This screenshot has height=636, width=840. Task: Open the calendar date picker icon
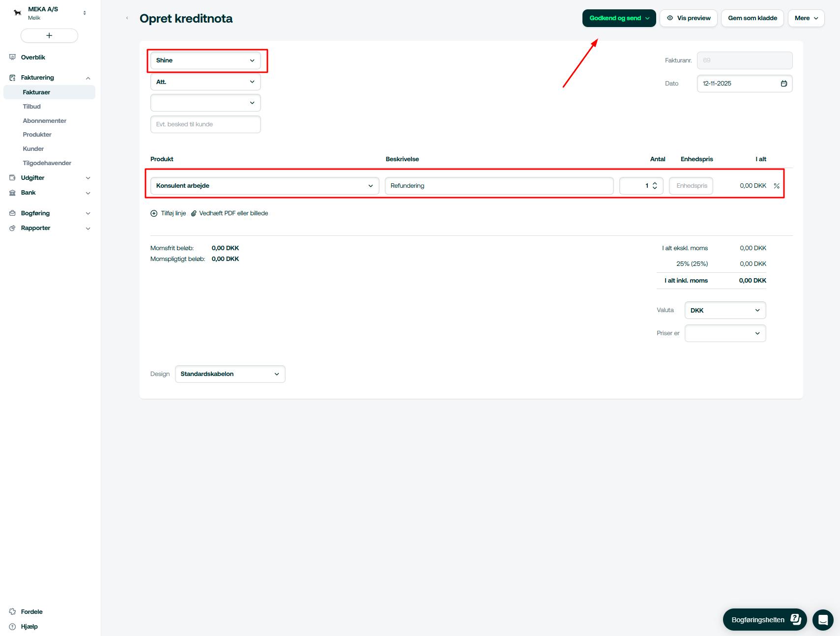tap(784, 84)
